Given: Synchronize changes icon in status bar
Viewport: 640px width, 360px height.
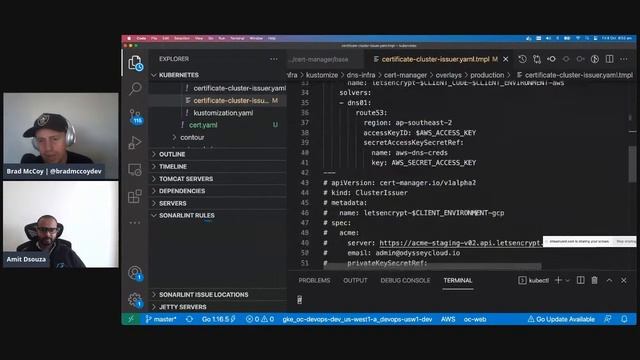Looking at the screenshot, I should 189,319.
